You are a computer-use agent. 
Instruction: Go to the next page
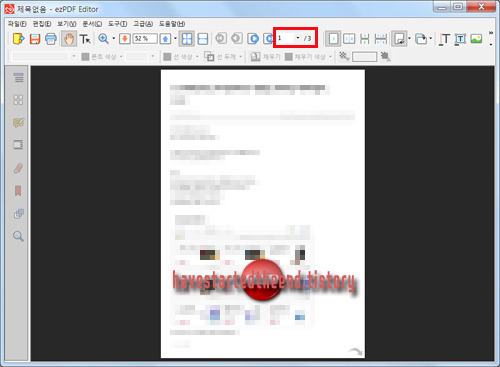pos(253,39)
